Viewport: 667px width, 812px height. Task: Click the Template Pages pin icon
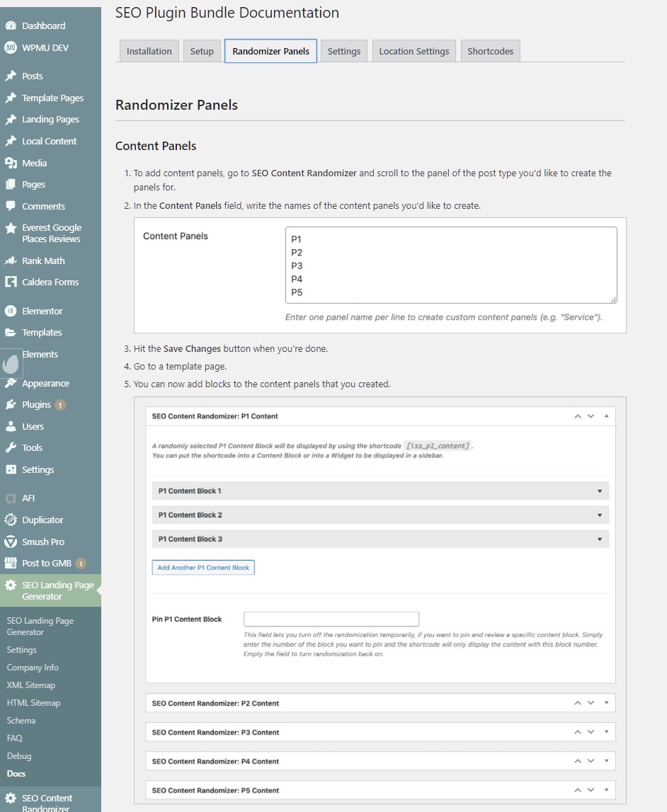click(11, 98)
